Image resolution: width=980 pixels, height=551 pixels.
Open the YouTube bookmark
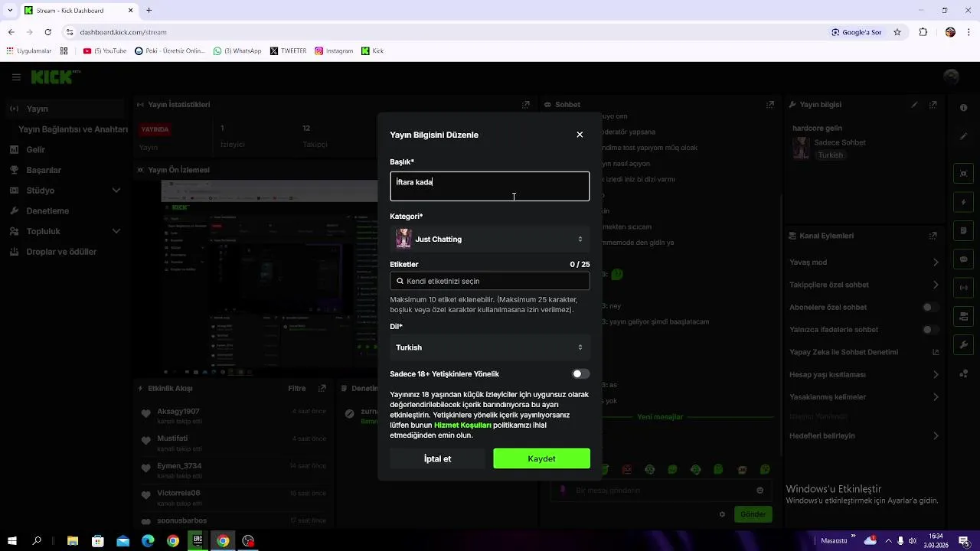pos(105,51)
